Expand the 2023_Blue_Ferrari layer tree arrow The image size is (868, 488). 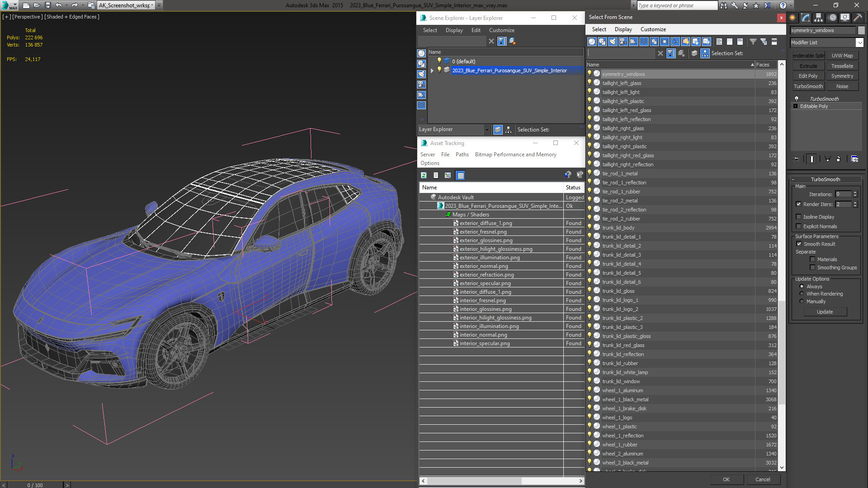tap(432, 70)
